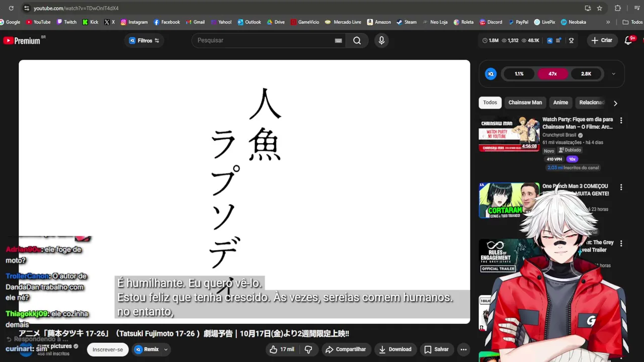
Task: Start voice search with the microphone
Action: point(381,40)
